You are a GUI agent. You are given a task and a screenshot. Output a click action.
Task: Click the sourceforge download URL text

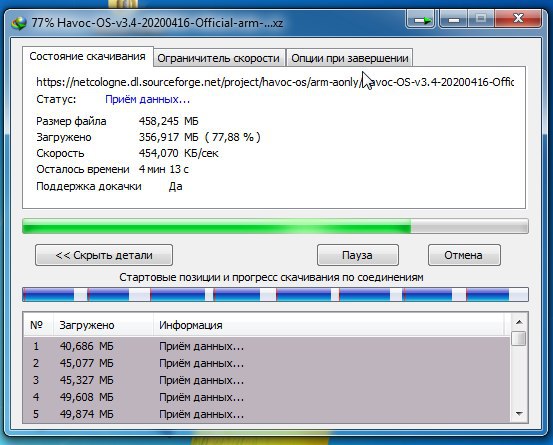275,82
